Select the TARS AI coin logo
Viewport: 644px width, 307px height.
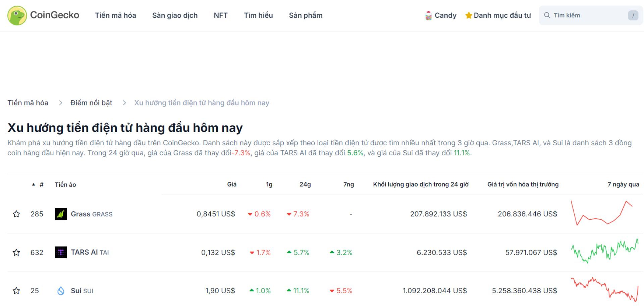point(61,252)
